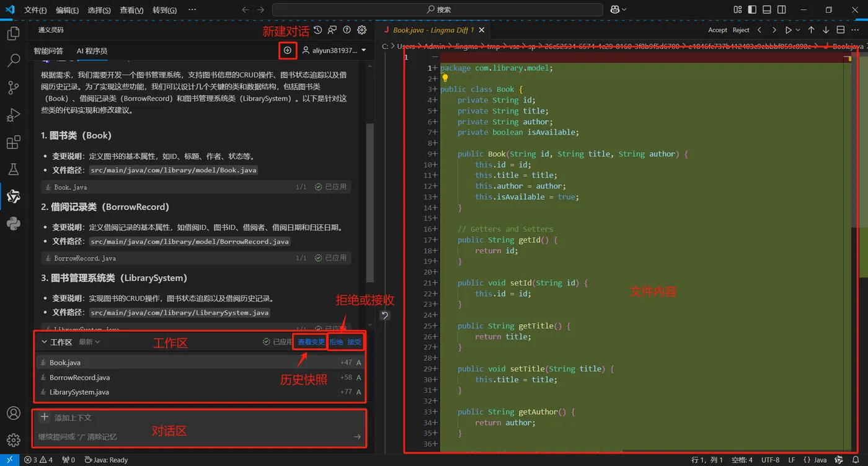Select Book.java in the workspace list
The width and height of the screenshot is (868, 466).
(200, 362)
